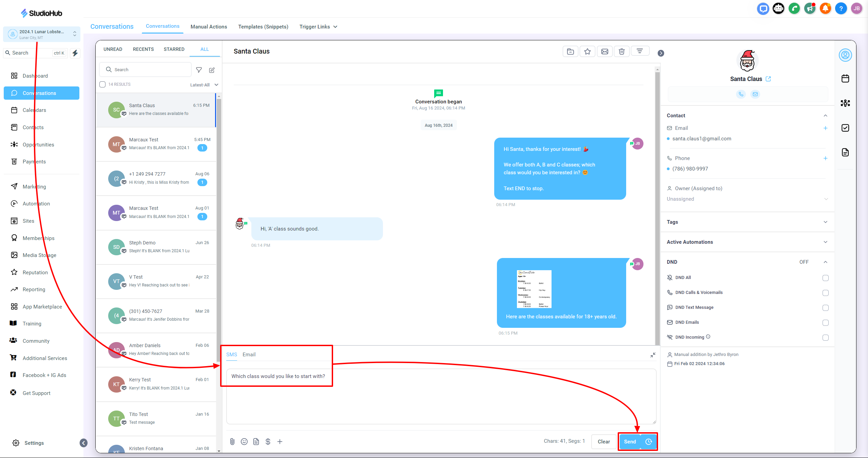This screenshot has width=868, height=458.
Task: Open the emoji picker icon
Action: [x=244, y=441]
